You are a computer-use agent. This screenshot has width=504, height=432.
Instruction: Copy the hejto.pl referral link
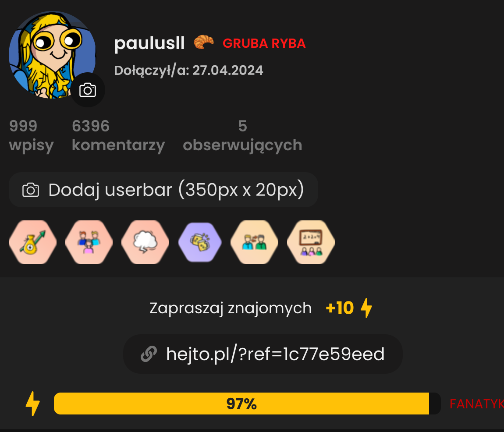click(x=263, y=354)
